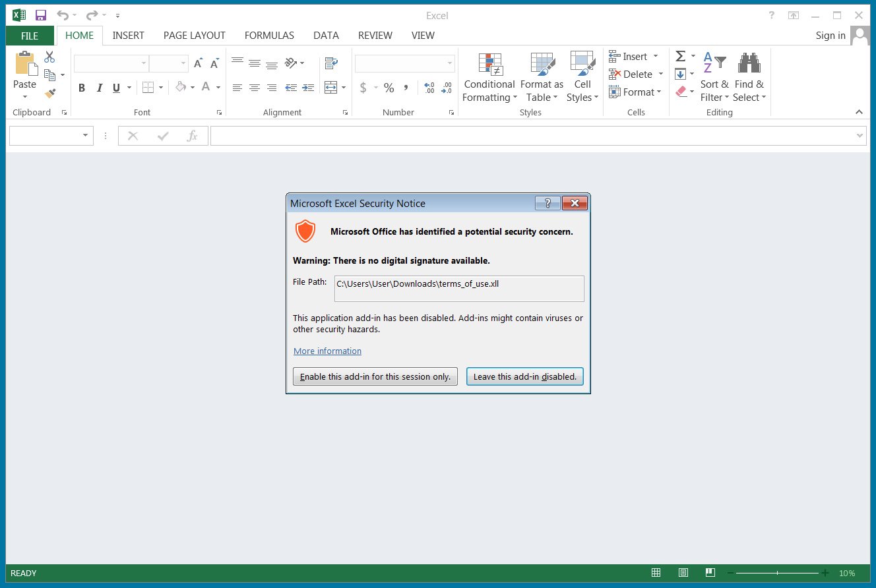Open Find & Select dropdown
876x588 pixels.
tap(749, 78)
